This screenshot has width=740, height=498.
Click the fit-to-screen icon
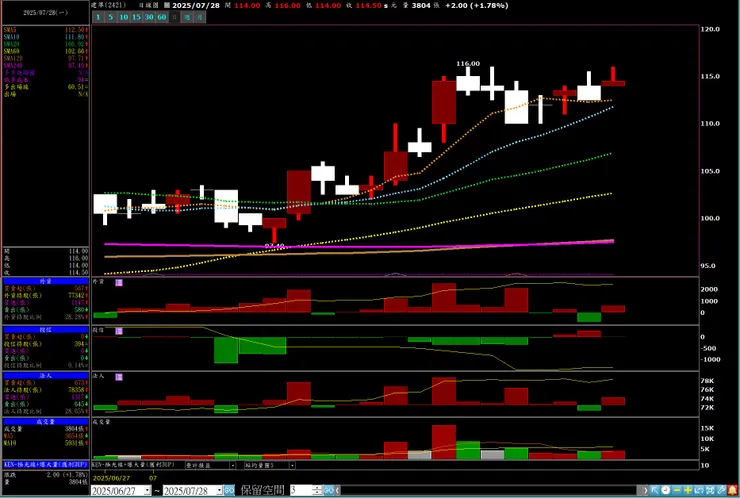tap(710, 490)
